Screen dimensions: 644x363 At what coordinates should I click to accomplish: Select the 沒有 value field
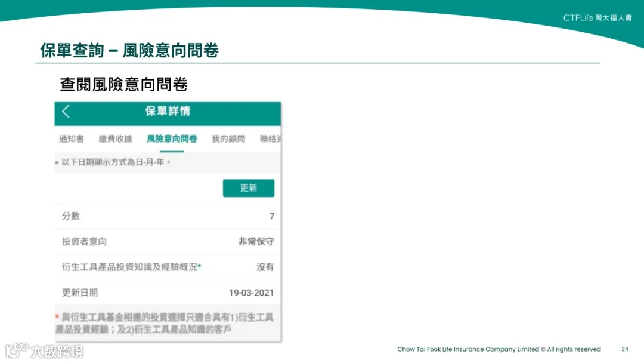coord(265,267)
